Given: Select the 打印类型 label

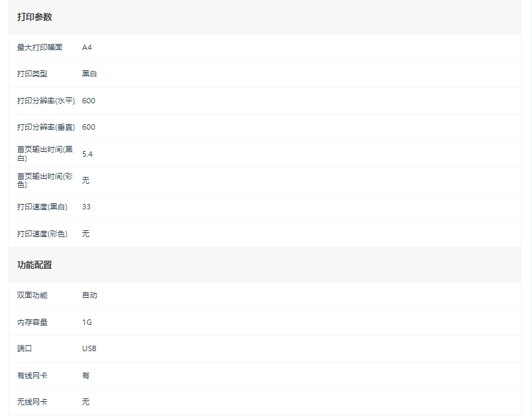Looking at the screenshot, I should point(32,74).
